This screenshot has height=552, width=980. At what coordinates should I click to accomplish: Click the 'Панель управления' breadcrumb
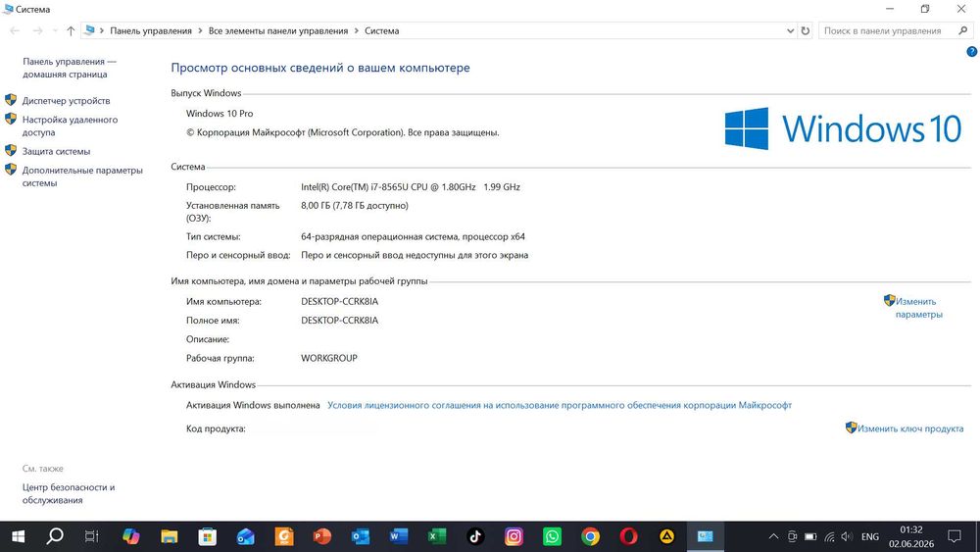tap(151, 30)
